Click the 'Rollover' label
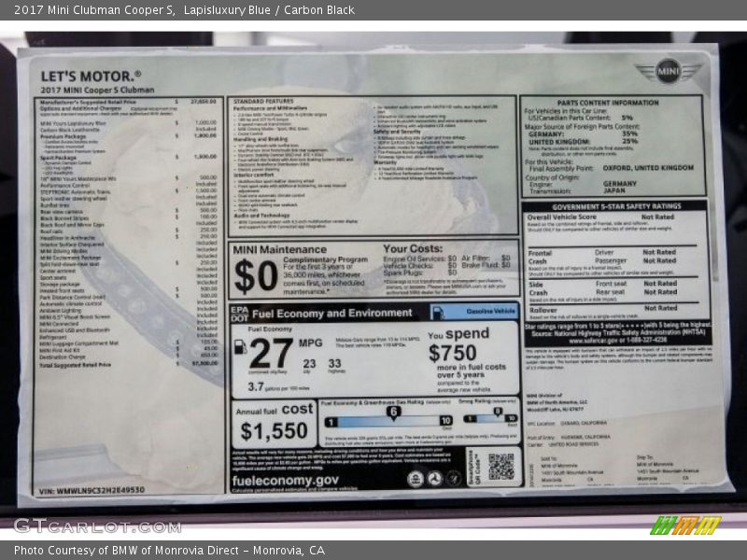 543,310
